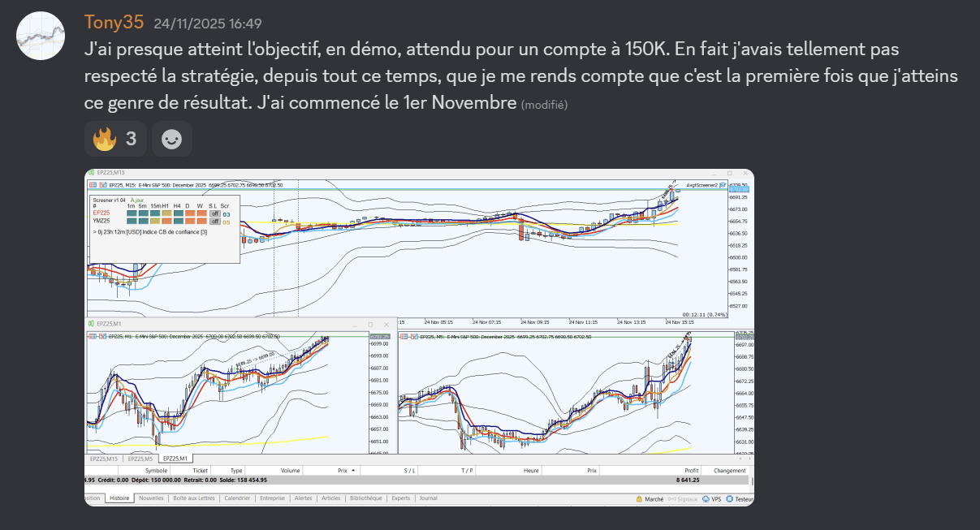
Task: Click the VPS cloud icon
Action: (706, 499)
